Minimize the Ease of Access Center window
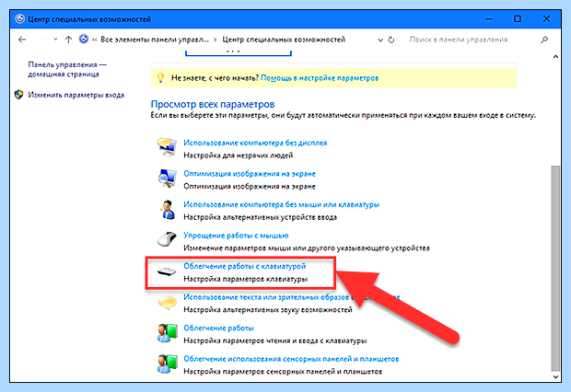This screenshot has height=392, width=571. pyautogui.click(x=489, y=19)
